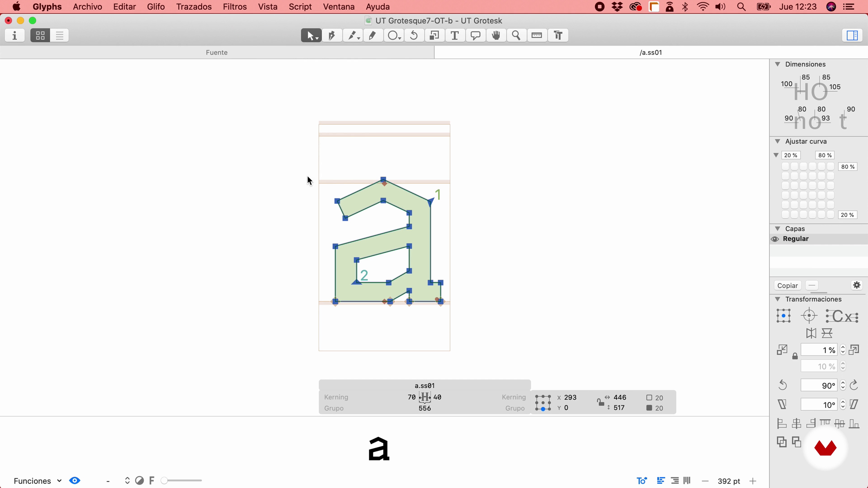Click the zoom in plus button
Screen dimensions: 868x488
click(753, 481)
